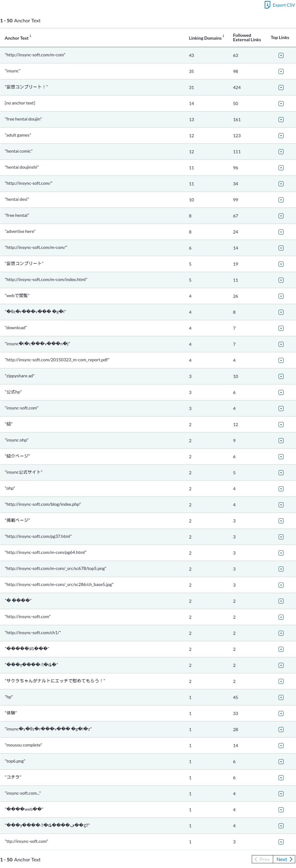Expand Top Links for "advertise here" row
Viewport: 296px width, 868px height.
(281, 232)
